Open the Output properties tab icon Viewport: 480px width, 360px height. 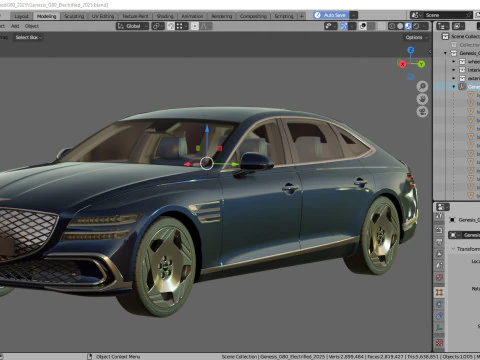pos(439,242)
